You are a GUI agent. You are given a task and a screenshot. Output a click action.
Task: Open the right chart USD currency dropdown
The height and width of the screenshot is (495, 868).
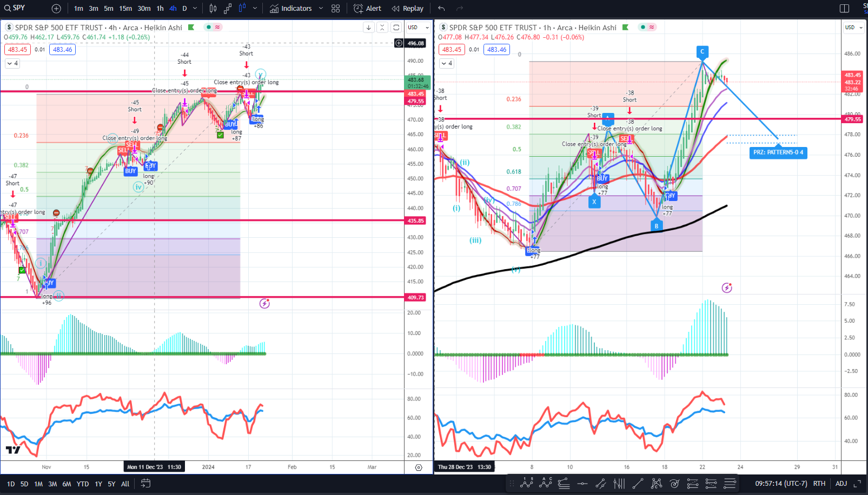[854, 28]
